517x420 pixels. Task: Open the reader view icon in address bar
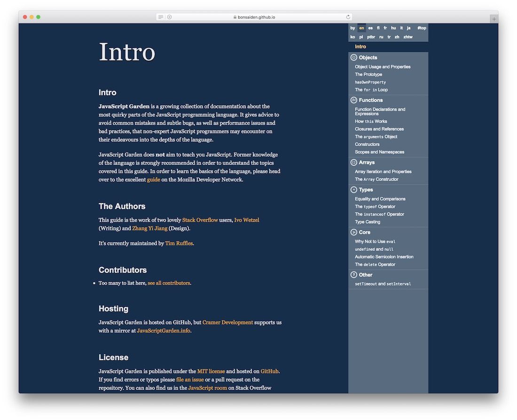161,17
